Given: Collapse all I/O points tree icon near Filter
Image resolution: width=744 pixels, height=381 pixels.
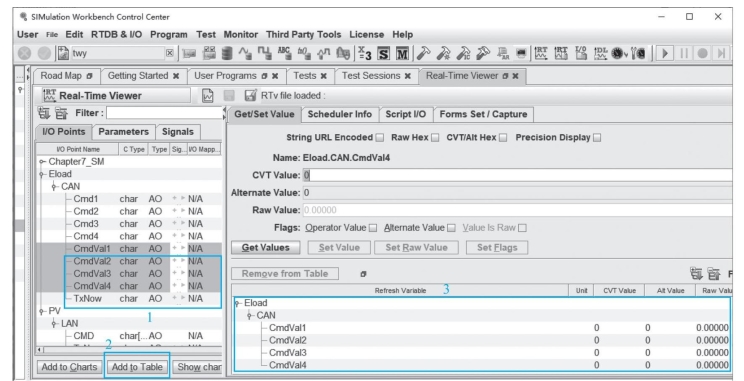Looking at the screenshot, I should (61, 113).
